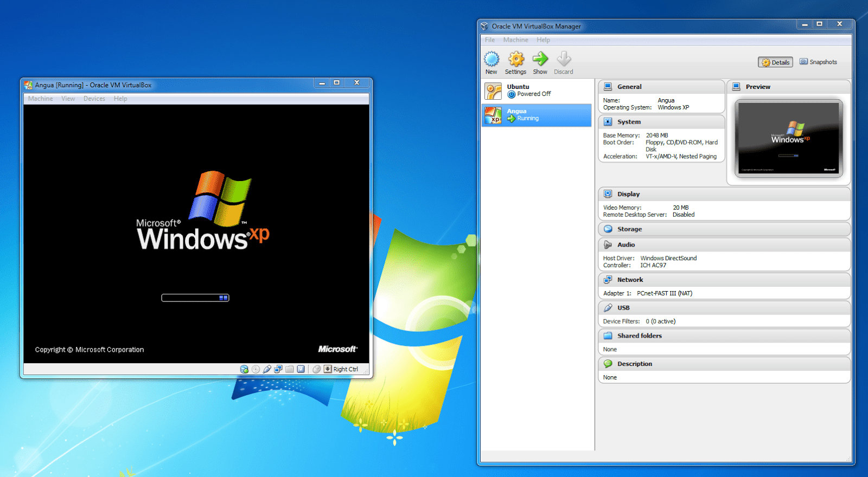The height and width of the screenshot is (477, 868).
Task: Click 'Windows DirectSound' host driver value
Action: point(668,258)
